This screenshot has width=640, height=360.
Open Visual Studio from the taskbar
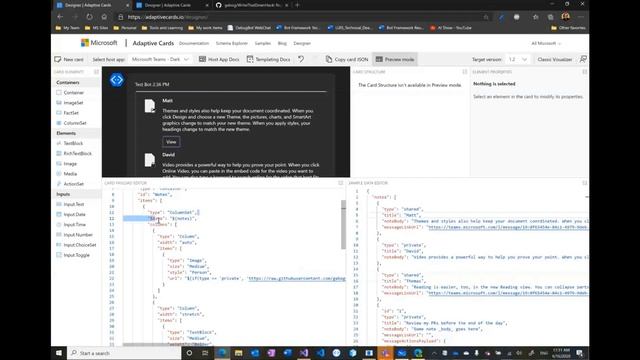click(304, 353)
